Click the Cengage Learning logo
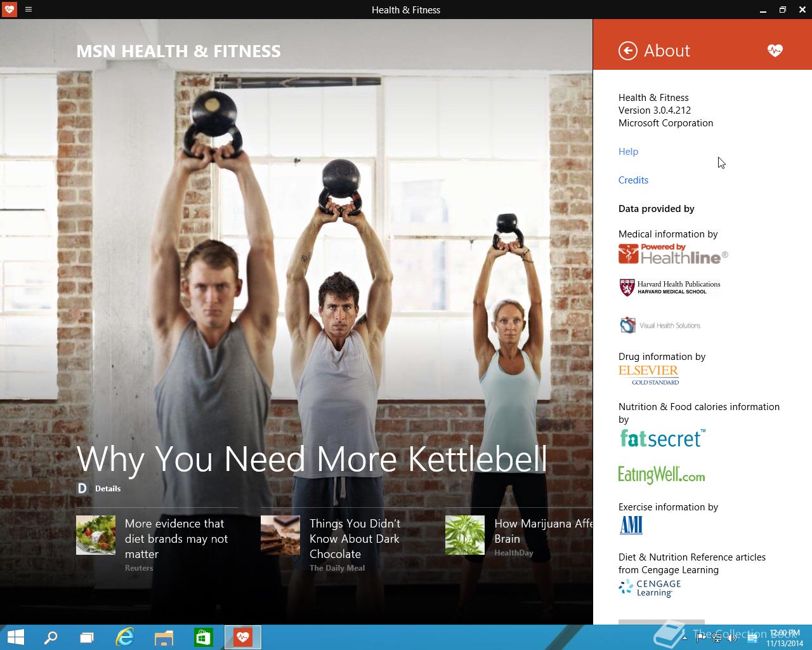812x650 pixels. click(x=650, y=588)
